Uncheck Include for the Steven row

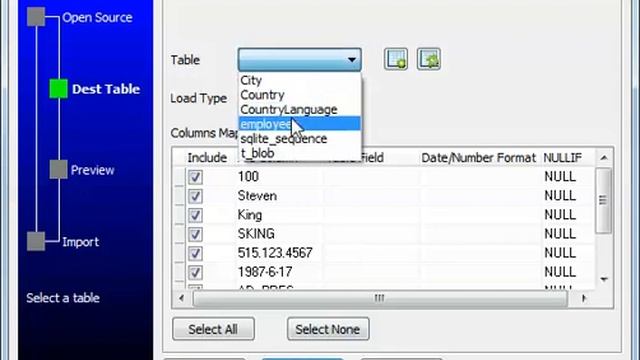(195, 196)
